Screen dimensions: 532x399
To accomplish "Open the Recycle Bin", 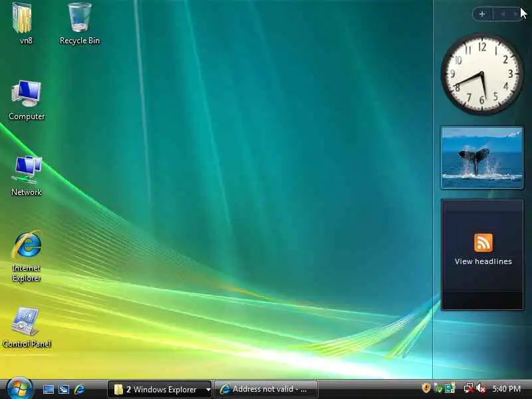I will tap(80, 23).
